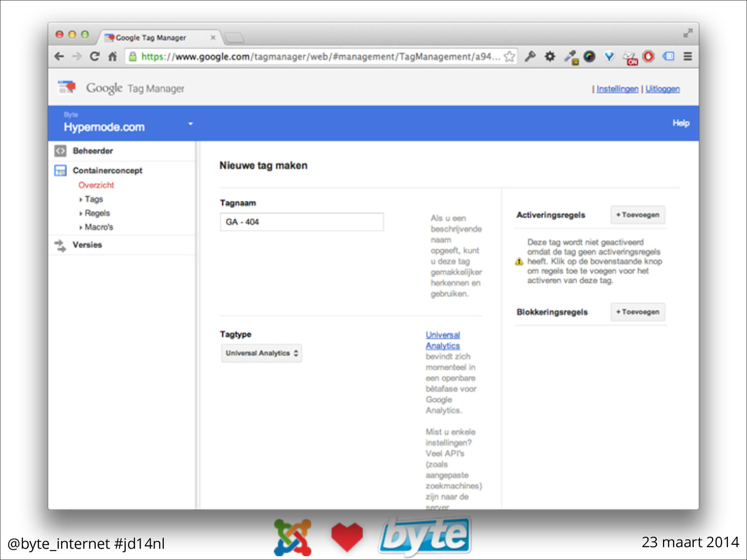The image size is (747, 560).
Task: Click the color wheel extension icon
Action: click(590, 56)
